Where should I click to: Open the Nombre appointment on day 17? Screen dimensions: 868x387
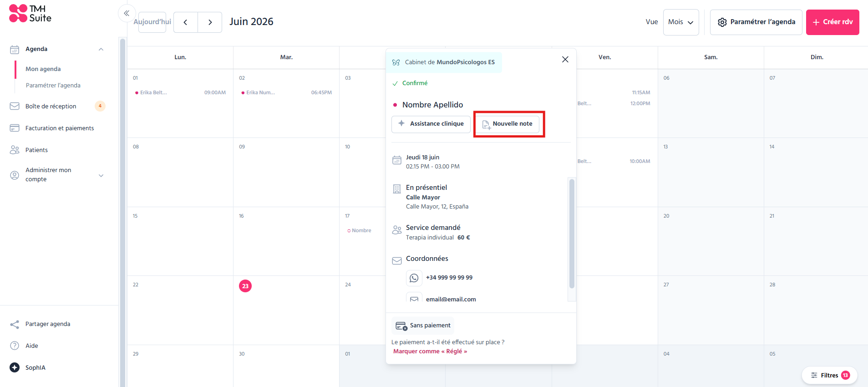(x=360, y=231)
